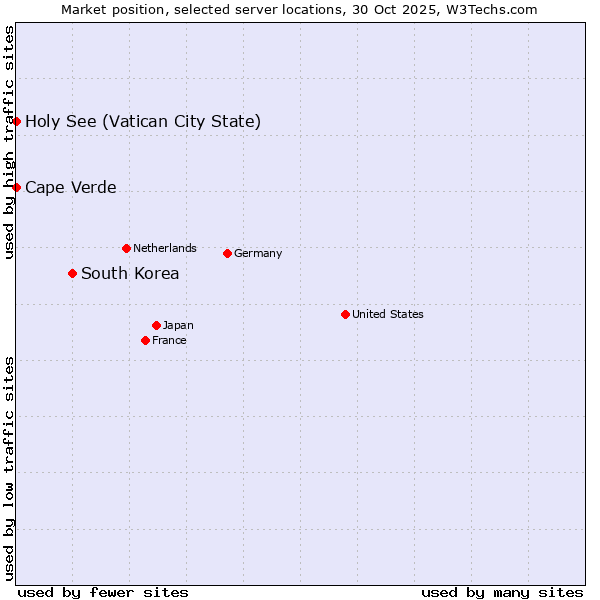Click the United States label
600x600 pixels.
tap(388, 314)
